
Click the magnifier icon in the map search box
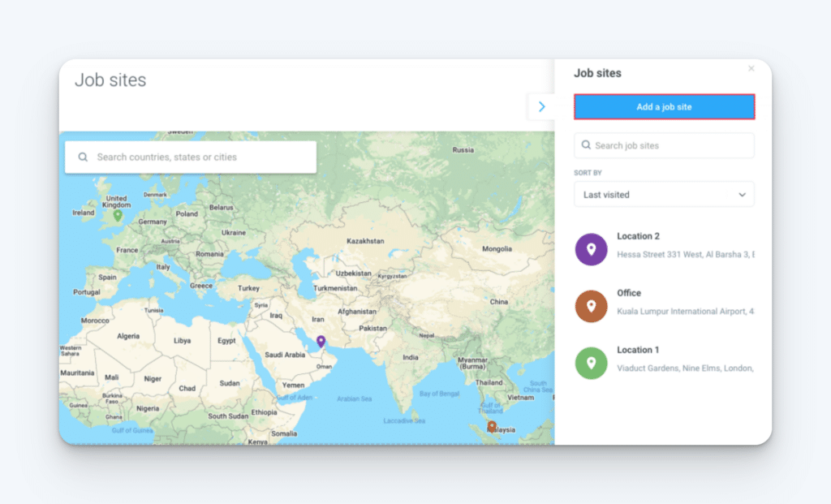(83, 157)
